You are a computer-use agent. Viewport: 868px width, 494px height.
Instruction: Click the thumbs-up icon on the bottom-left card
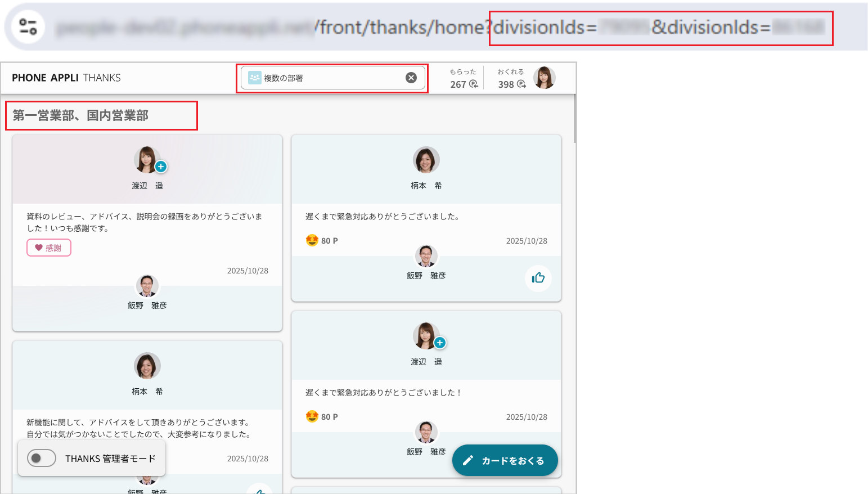click(259, 489)
